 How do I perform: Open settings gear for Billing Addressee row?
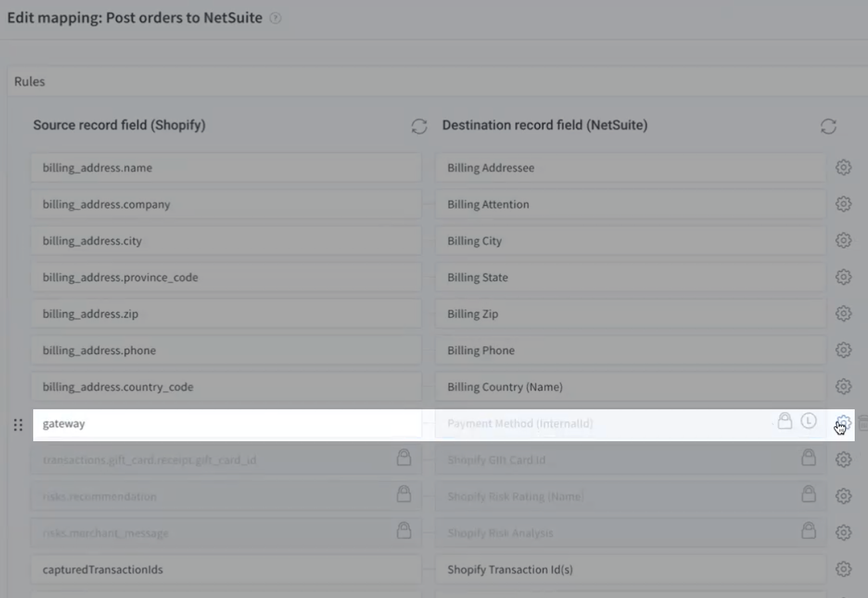843,167
